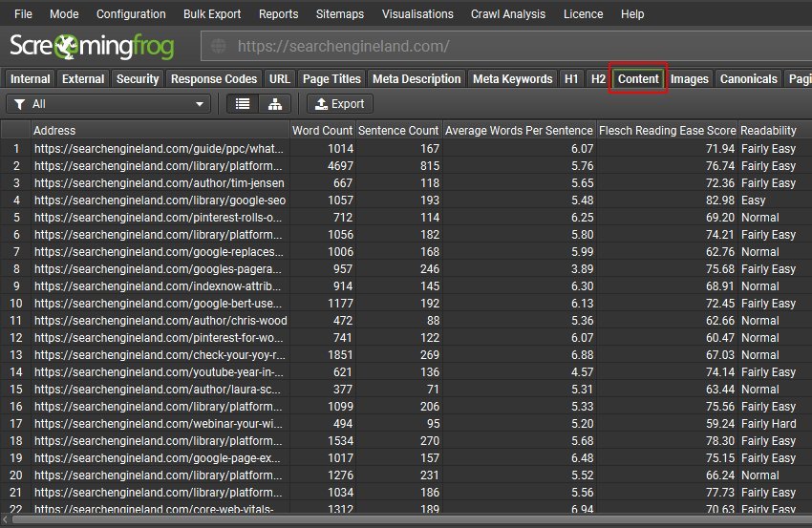
Task: Click the scroll left arrow
Action: click(x=5, y=519)
